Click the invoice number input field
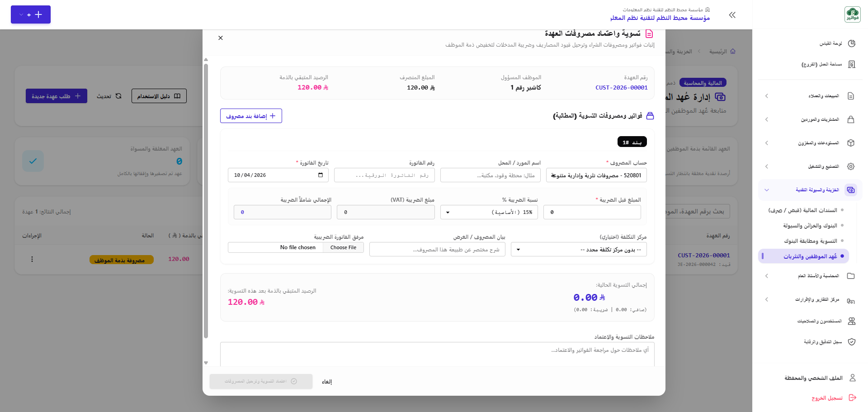Screen dimensions: 868x412 click(384, 175)
